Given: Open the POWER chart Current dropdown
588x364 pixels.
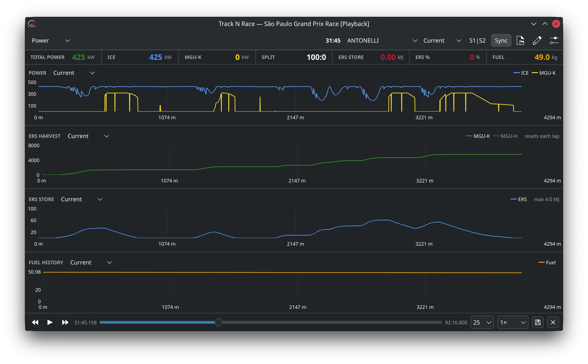Looking at the screenshot, I should click(x=74, y=73).
